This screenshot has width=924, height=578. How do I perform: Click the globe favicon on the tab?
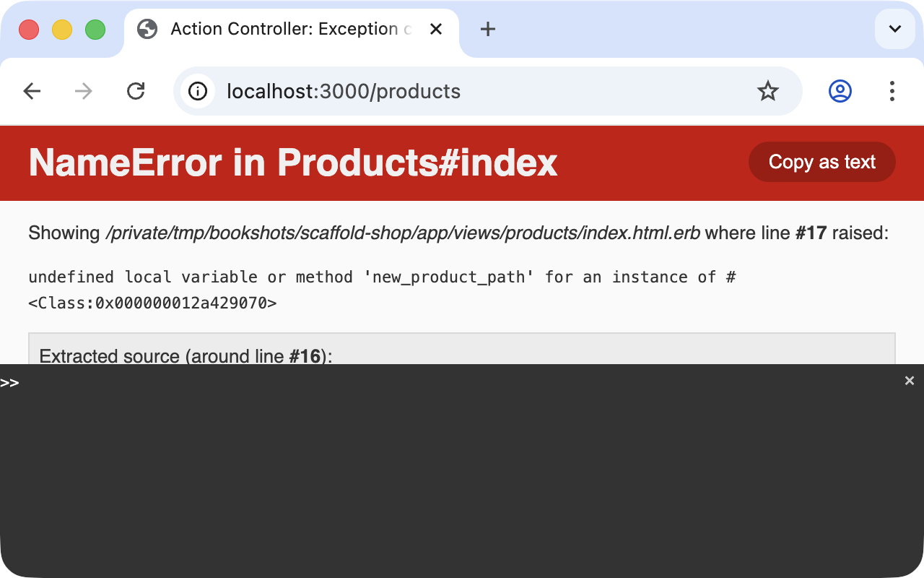tap(147, 29)
